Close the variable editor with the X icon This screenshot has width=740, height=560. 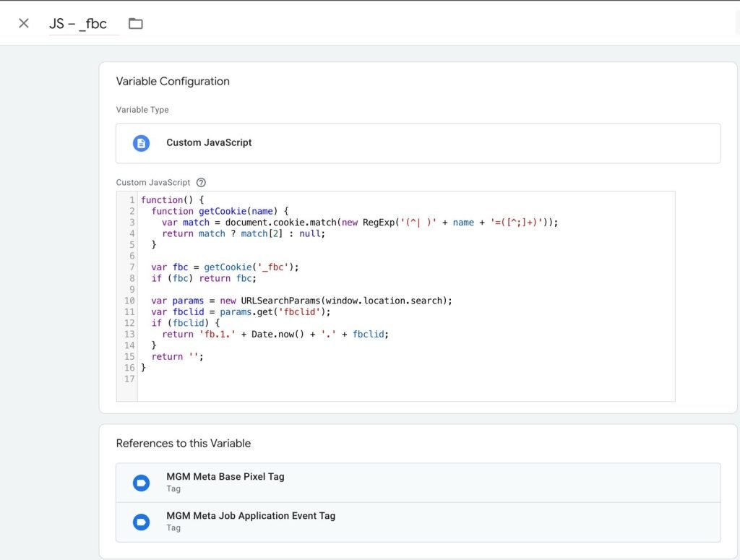tap(24, 23)
